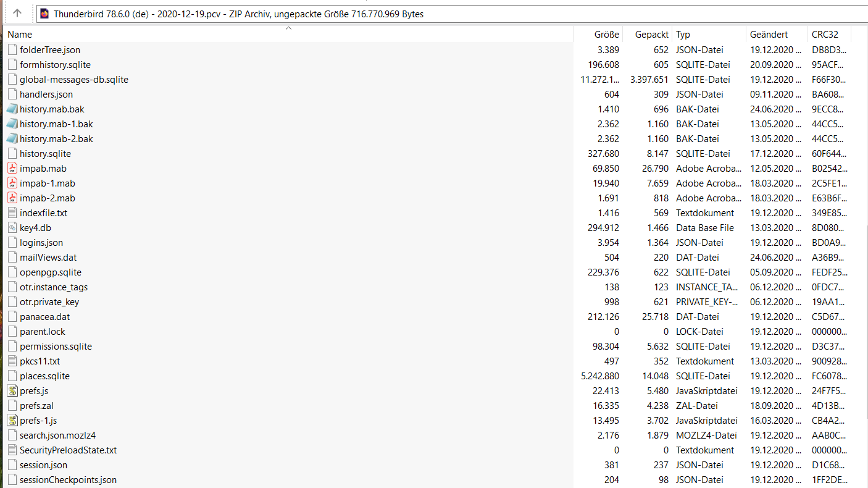Click the prefs-1.js JavaScript file icon
The image size is (868, 488).
coord(12,421)
